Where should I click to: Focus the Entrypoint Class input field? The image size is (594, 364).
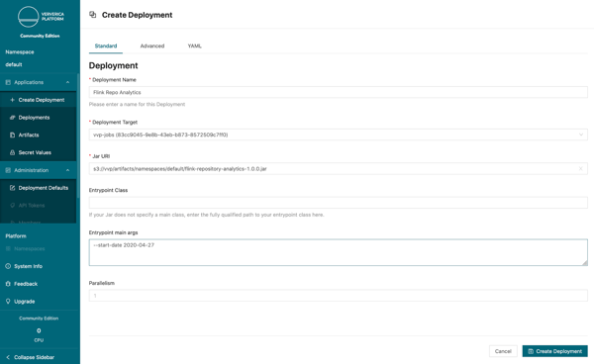point(338,203)
